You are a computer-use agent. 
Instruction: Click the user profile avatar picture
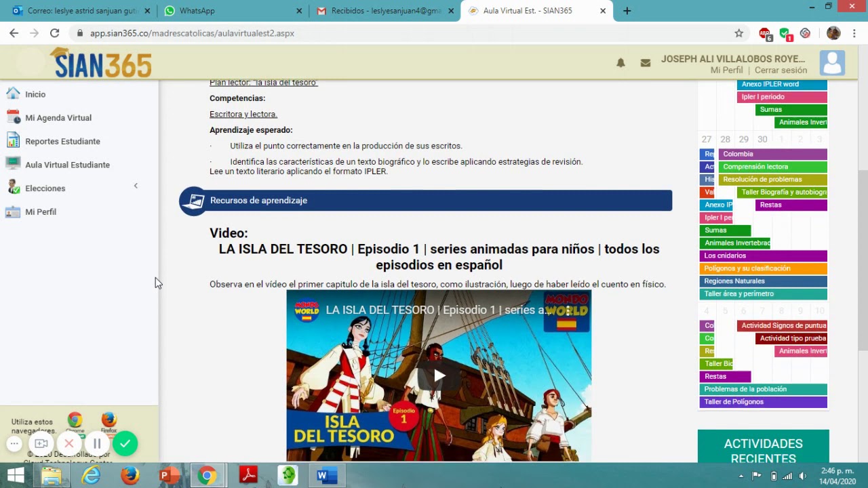pyautogui.click(x=832, y=63)
